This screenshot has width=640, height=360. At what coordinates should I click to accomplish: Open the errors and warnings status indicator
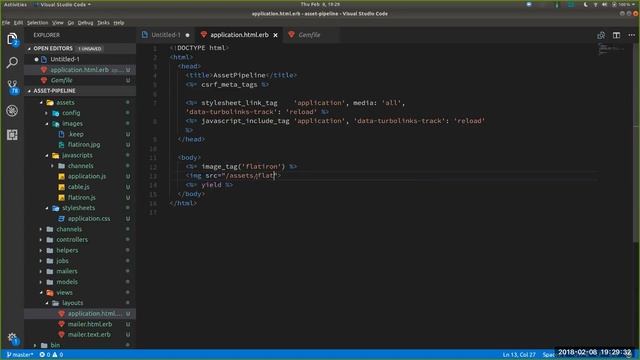click(x=51, y=355)
